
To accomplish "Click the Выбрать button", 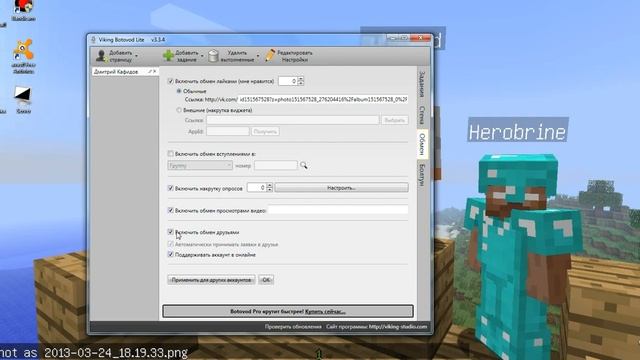I will pos(395,120).
